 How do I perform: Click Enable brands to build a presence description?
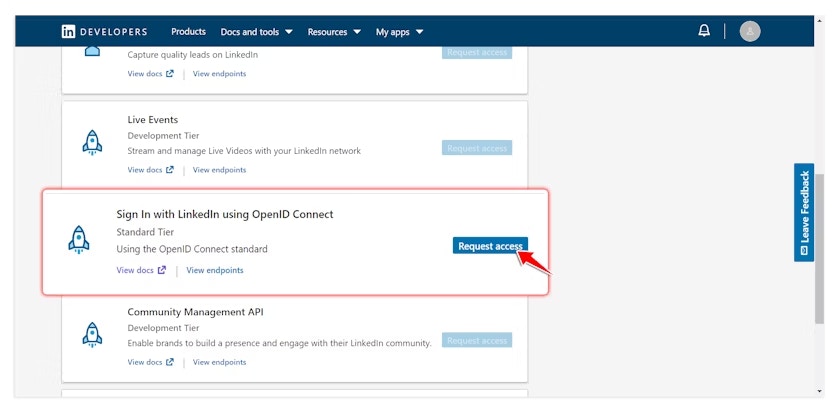279,343
